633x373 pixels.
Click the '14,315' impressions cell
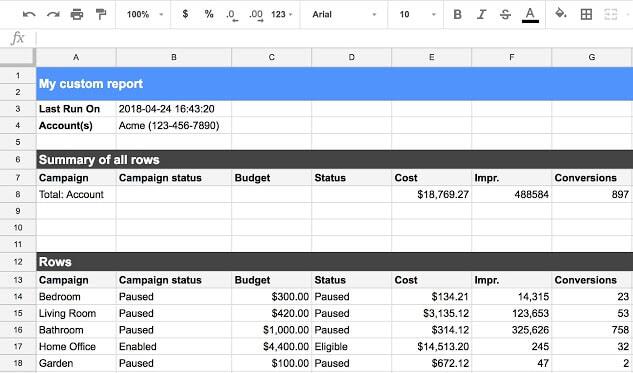click(511, 297)
